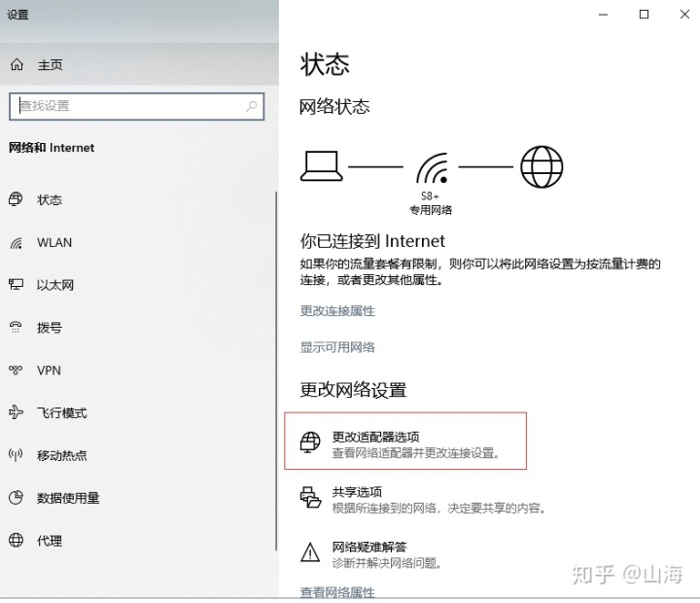The height and width of the screenshot is (603, 700).
Task: Click the 代理 globe icon in sidebar
Action: tap(17, 540)
